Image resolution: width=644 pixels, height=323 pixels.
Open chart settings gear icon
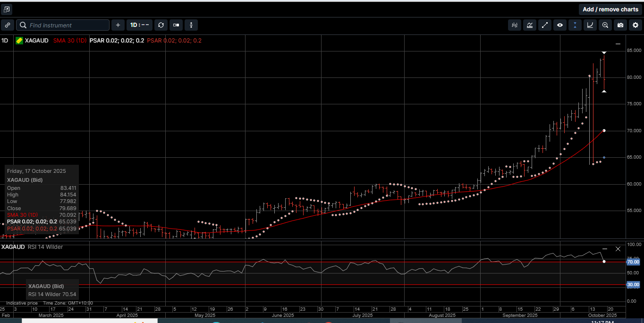pos(636,25)
